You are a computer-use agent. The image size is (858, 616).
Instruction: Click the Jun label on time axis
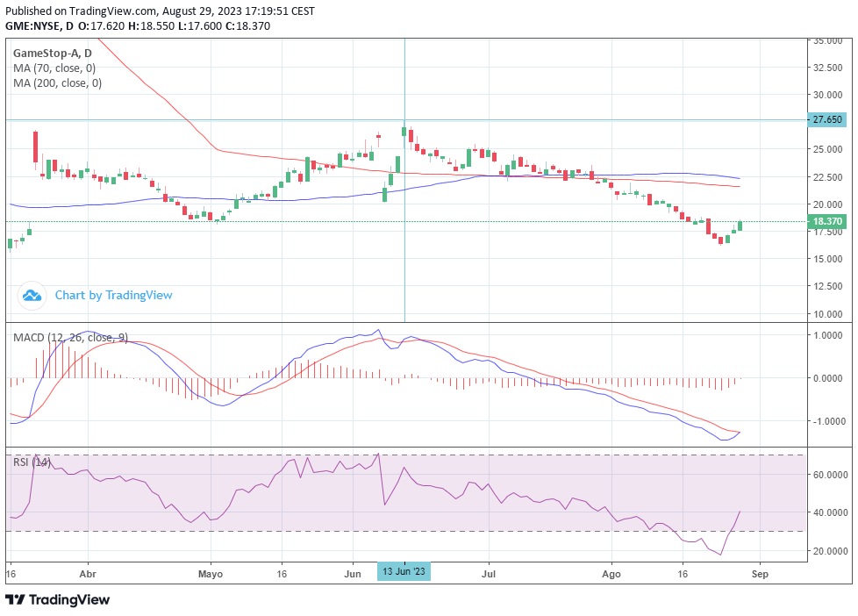[353, 574]
